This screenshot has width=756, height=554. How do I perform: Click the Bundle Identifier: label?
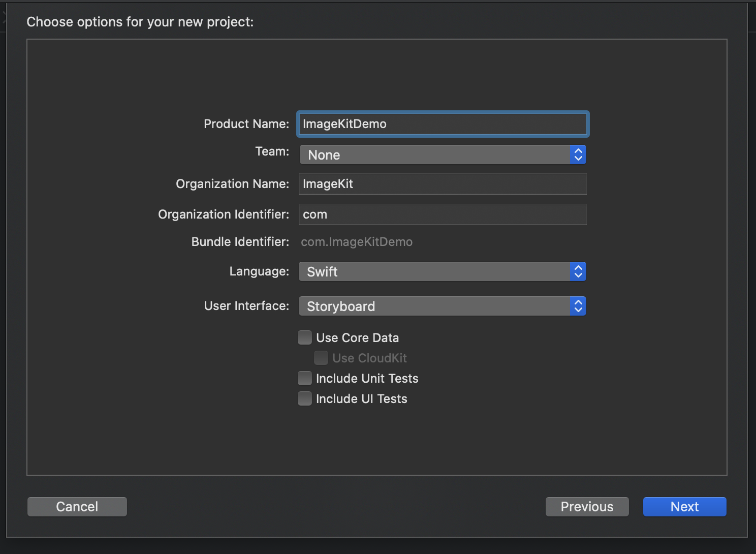(x=240, y=242)
